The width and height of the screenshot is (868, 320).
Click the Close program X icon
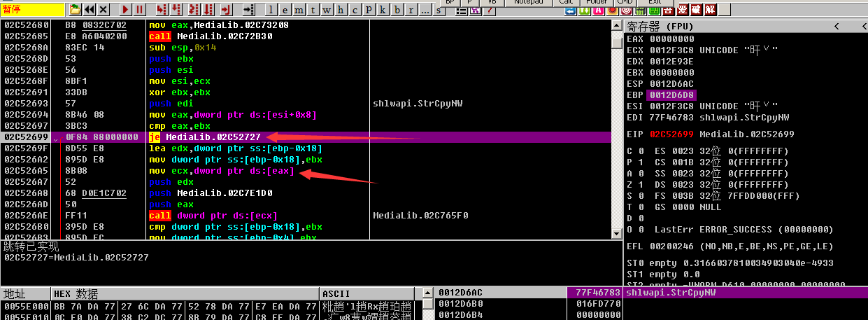[104, 9]
